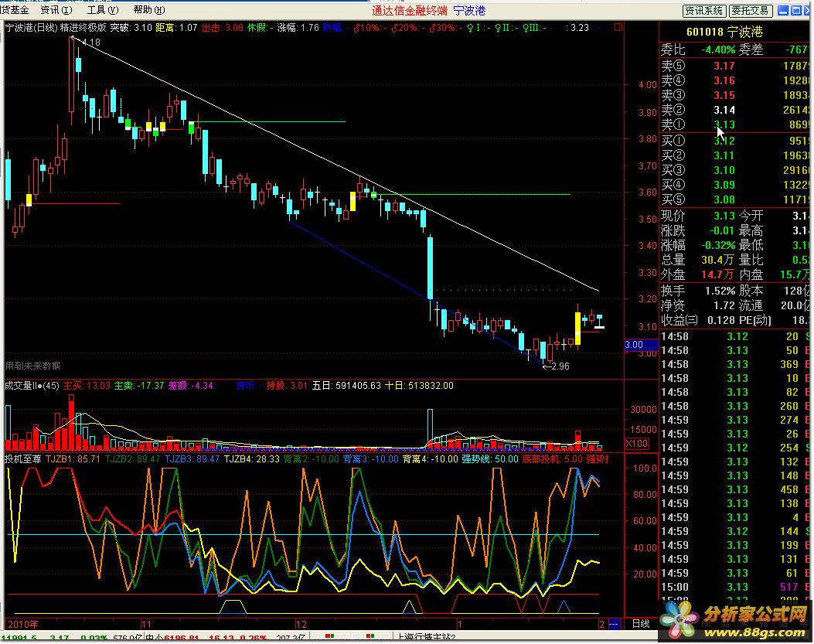814x644 pixels.
Task: Open the 资讯(I) menu
Action: tap(56, 10)
